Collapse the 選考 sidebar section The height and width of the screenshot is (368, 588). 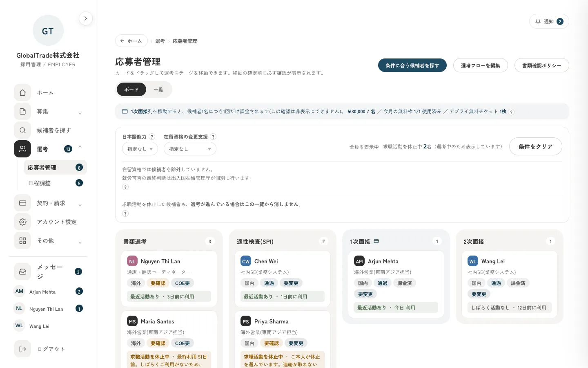(80, 146)
